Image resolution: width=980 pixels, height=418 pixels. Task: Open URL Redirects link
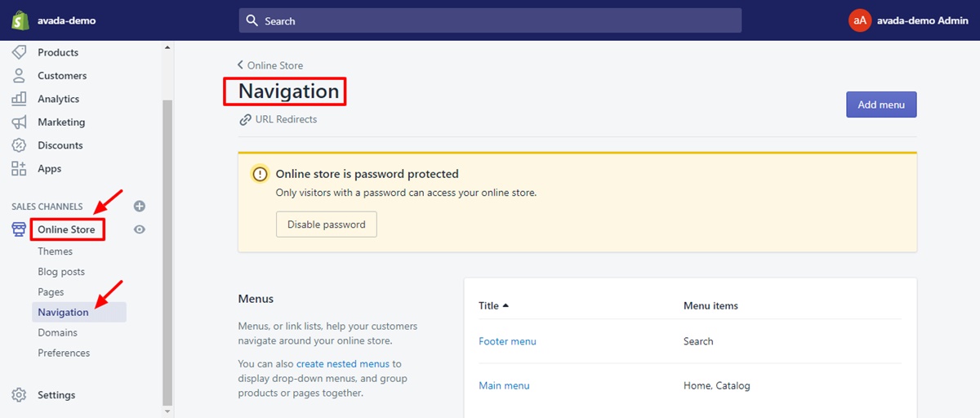pyautogui.click(x=286, y=119)
